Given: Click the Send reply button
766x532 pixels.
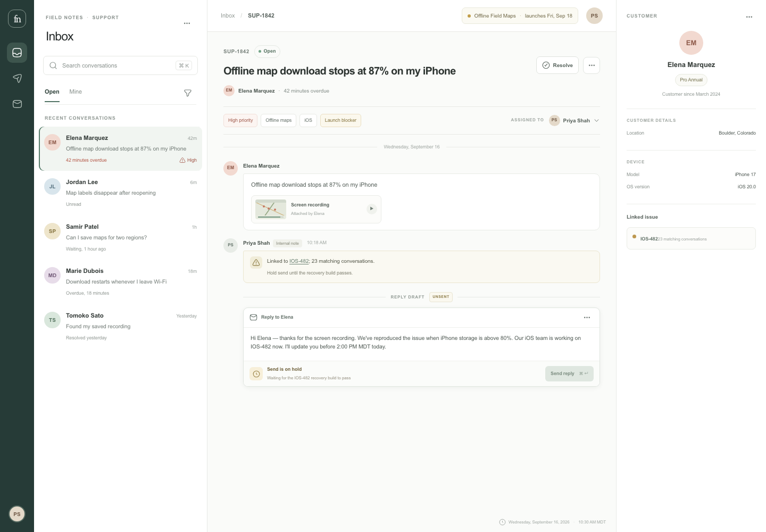Looking at the screenshot, I should (x=569, y=373).
